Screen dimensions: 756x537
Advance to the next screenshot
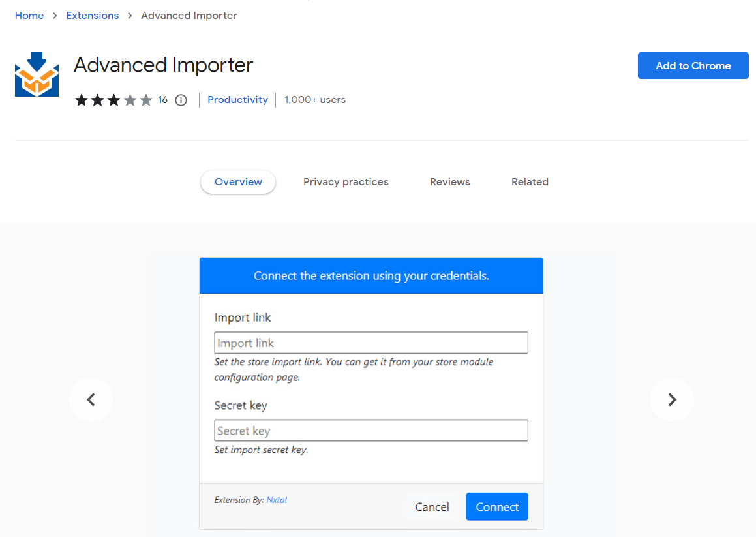coord(672,399)
